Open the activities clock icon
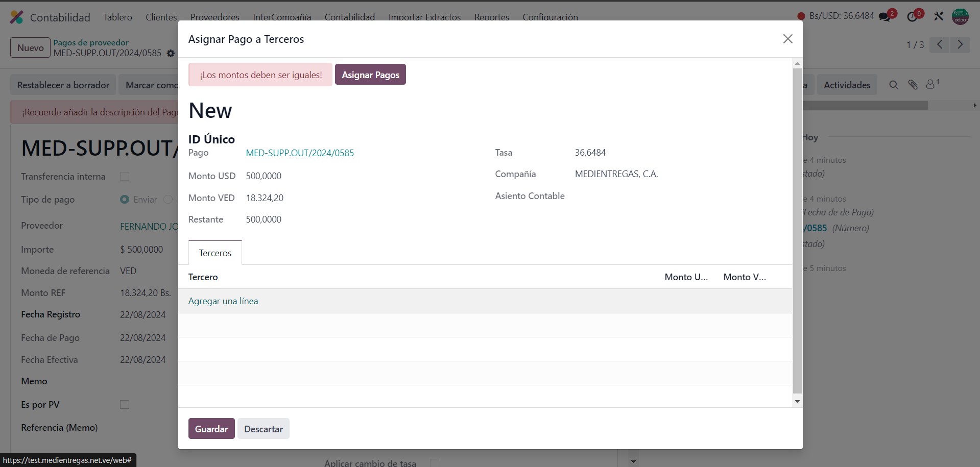980x467 pixels. click(912, 17)
